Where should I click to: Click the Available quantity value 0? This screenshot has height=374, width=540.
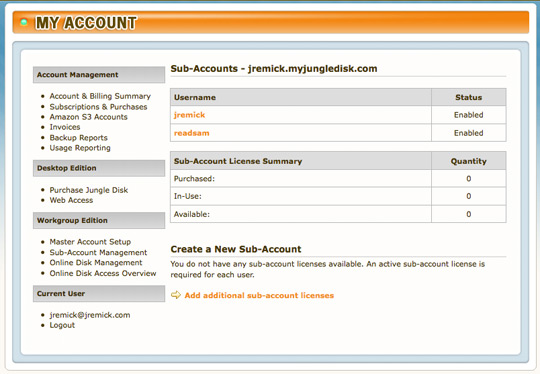[x=468, y=214]
